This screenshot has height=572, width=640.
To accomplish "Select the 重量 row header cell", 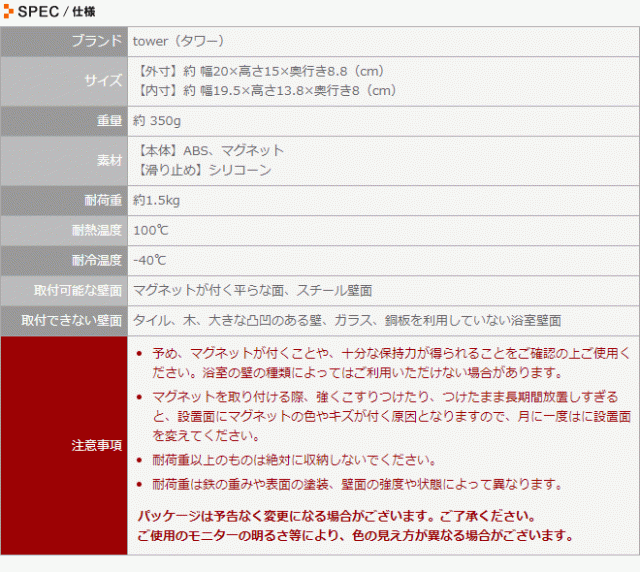I will pos(64,120).
